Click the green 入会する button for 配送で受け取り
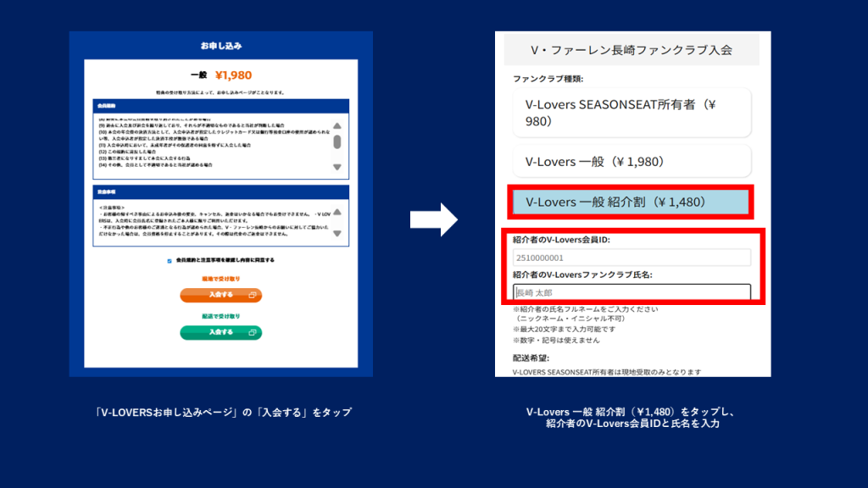868x488 pixels. (x=221, y=332)
